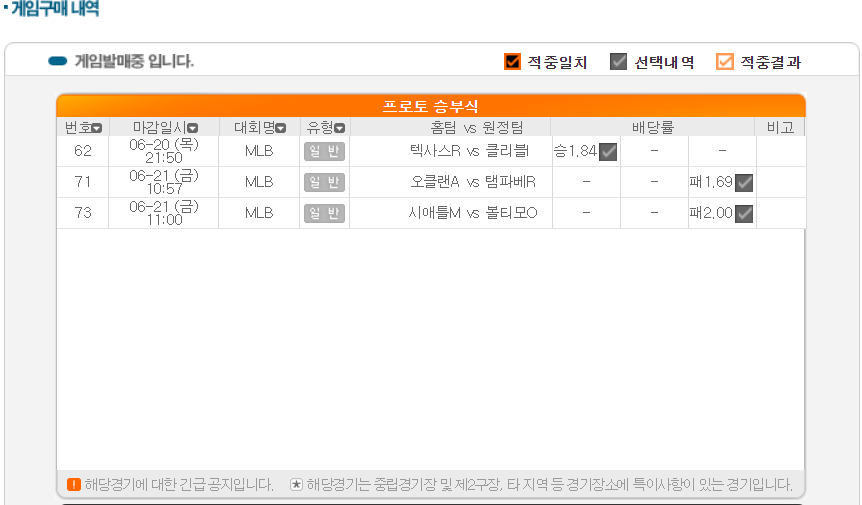Screen dimensions: 862x505
Task: Click the blue game status indicator icon
Action: point(57,62)
